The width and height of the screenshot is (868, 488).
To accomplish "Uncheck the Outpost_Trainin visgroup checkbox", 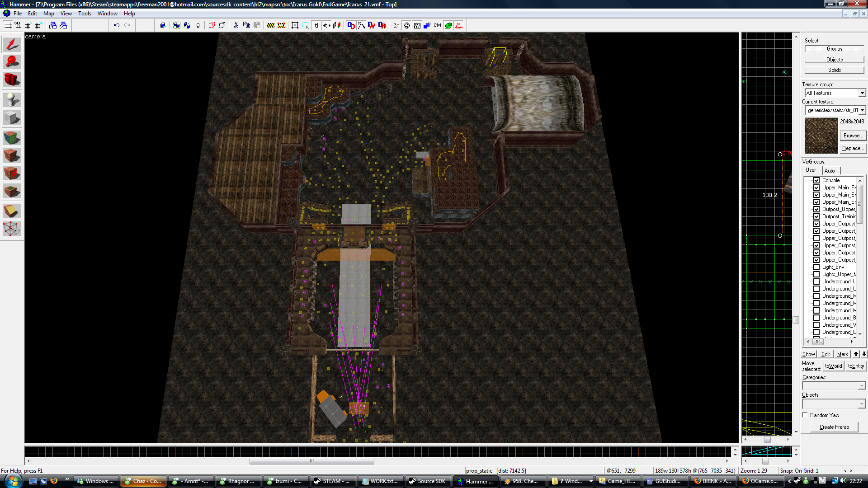I will tap(816, 216).
